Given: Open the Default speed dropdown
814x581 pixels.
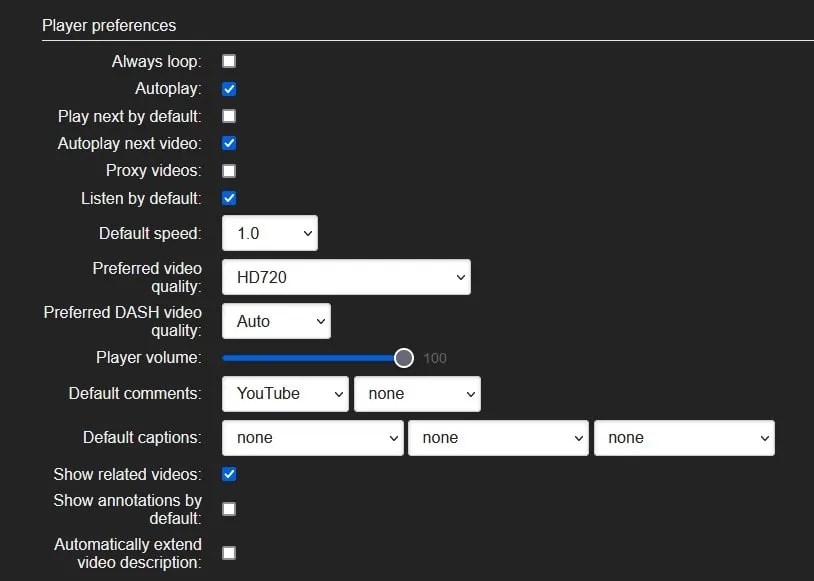Looking at the screenshot, I should click(x=269, y=232).
